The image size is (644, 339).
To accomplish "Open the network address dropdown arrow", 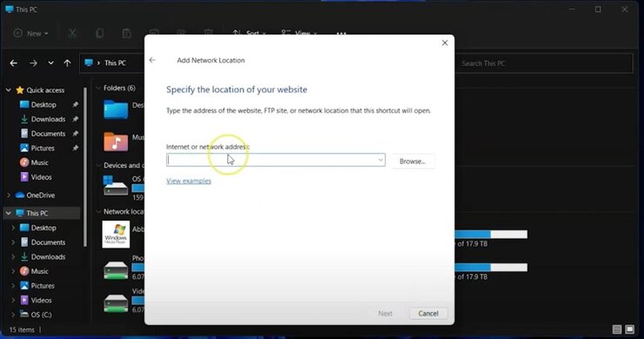I will 380,160.
